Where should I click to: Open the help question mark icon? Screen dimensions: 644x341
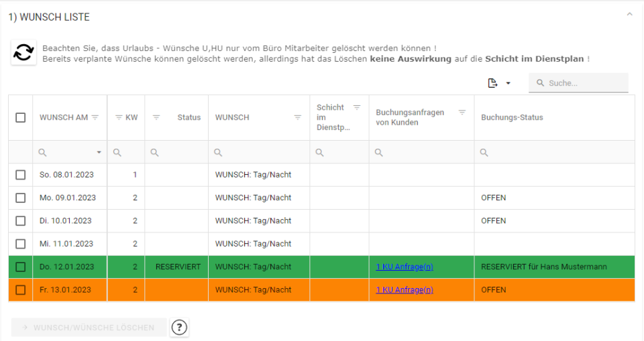click(x=179, y=328)
